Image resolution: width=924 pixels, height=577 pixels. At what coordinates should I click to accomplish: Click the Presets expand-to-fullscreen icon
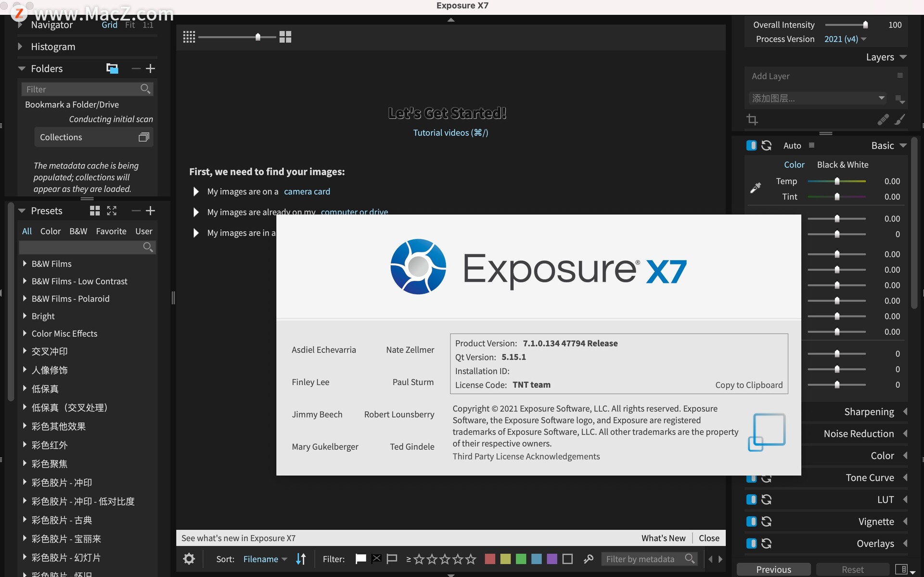pyautogui.click(x=112, y=210)
